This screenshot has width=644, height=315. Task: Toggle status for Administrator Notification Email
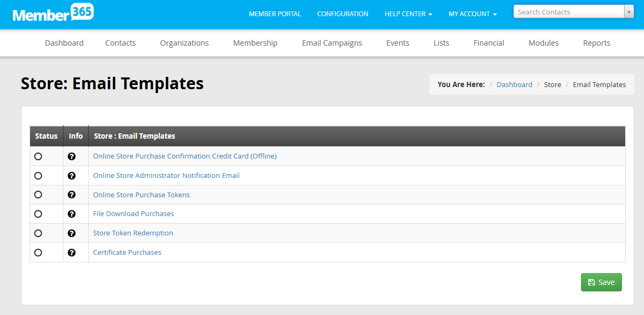[38, 176]
